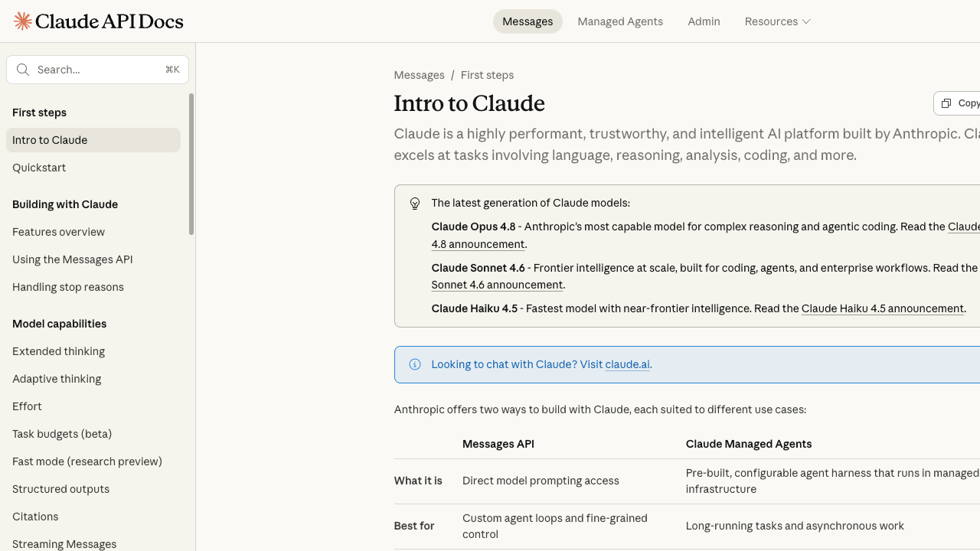The height and width of the screenshot is (551, 980).
Task: Open the Messages tab
Action: [528, 21]
